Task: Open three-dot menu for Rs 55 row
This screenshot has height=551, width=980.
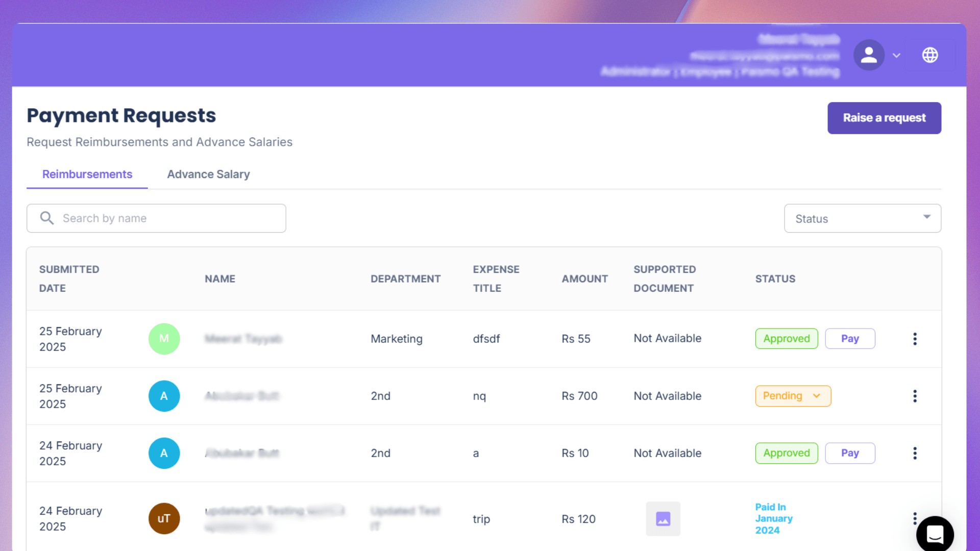Action: pos(915,339)
